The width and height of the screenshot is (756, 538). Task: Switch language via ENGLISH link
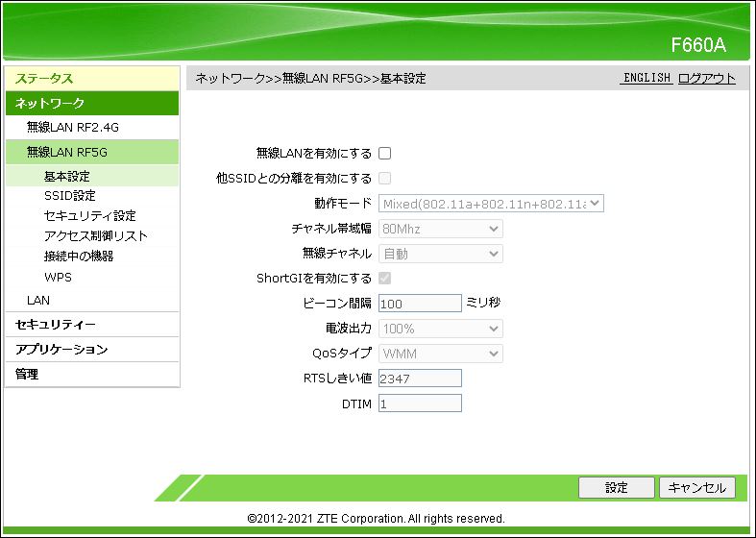click(x=646, y=78)
